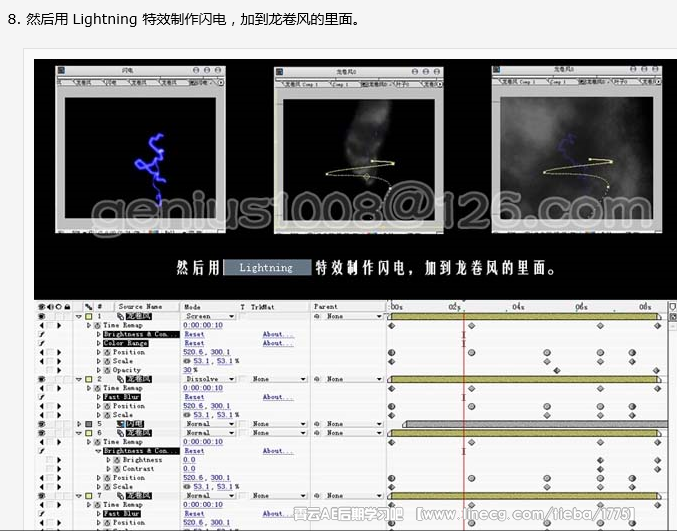Click the 30 % opacity value
The image size is (677, 531).
190,370
